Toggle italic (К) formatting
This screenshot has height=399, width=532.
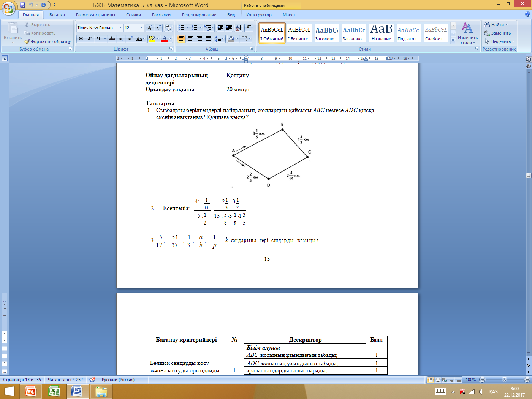[x=90, y=39]
